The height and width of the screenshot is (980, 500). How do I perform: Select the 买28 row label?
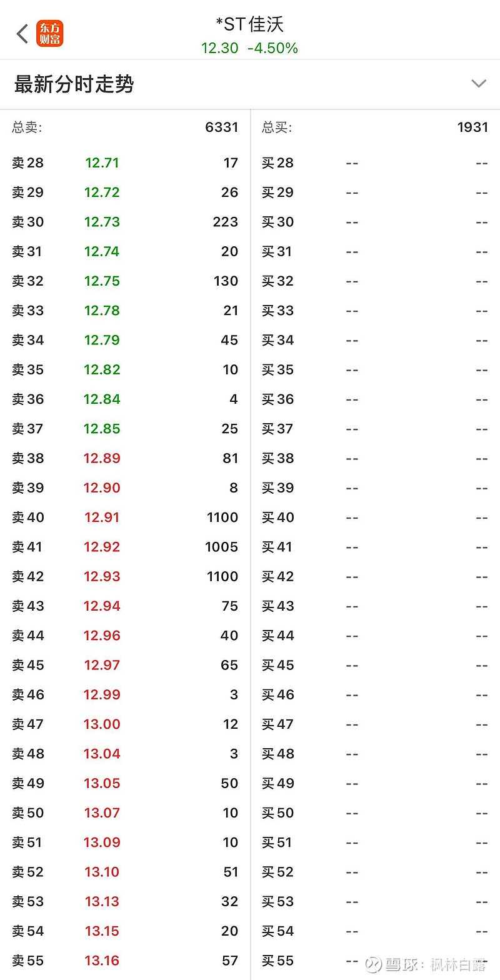277,163
